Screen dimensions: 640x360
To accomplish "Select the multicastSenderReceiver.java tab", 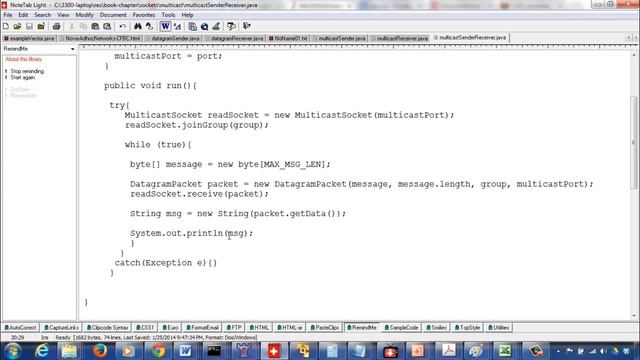I will coord(470,38).
